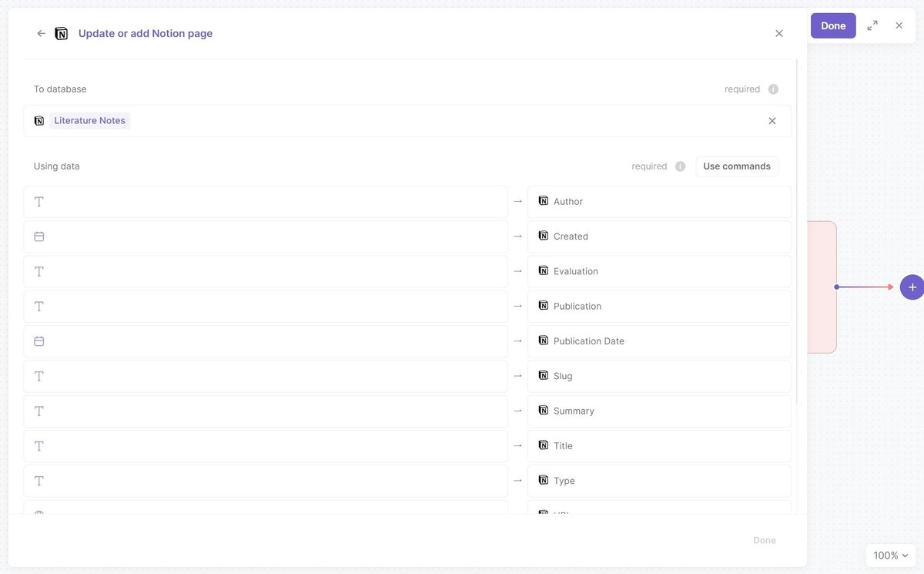Open the 100% zoom dropdown
This screenshot has height=574, width=924.
click(890, 556)
